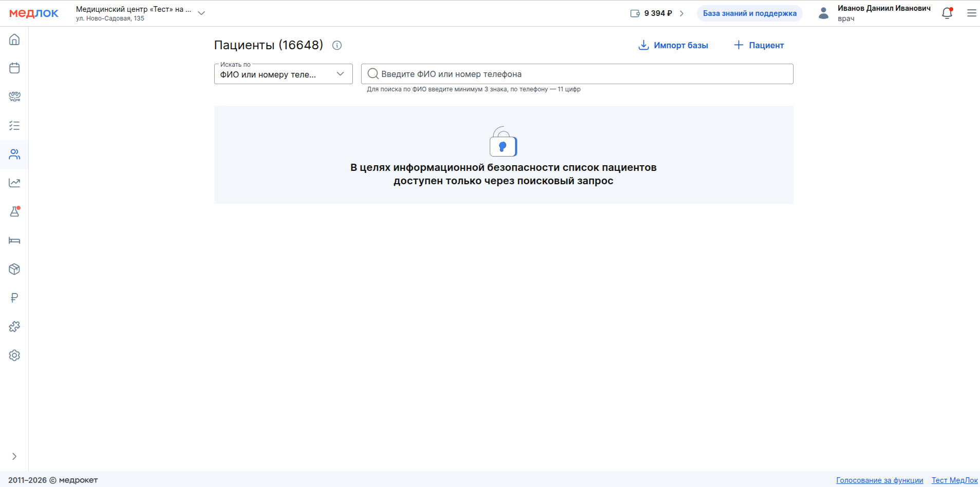This screenshot has width=980, height=487.
Task: Expand the medical center selector chevron
Action: pyautogui.click(x=201, y=13)
